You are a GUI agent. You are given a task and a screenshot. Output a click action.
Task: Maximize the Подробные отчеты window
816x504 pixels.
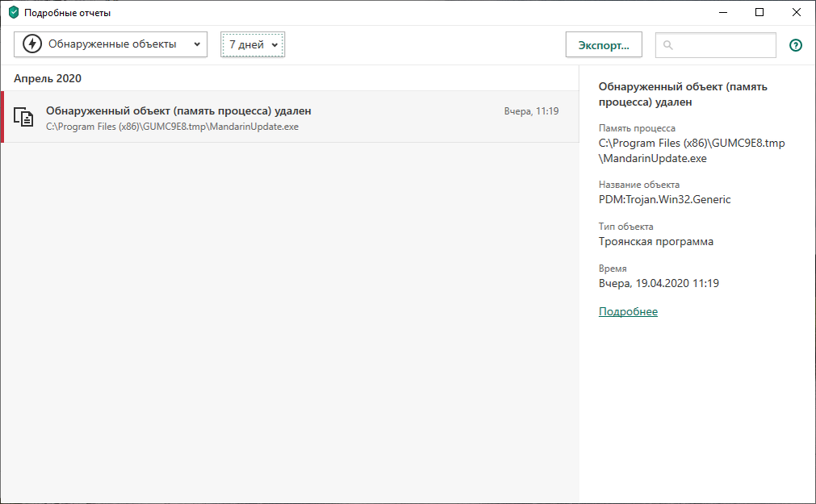pyautogui.click(x=759, y=12)
